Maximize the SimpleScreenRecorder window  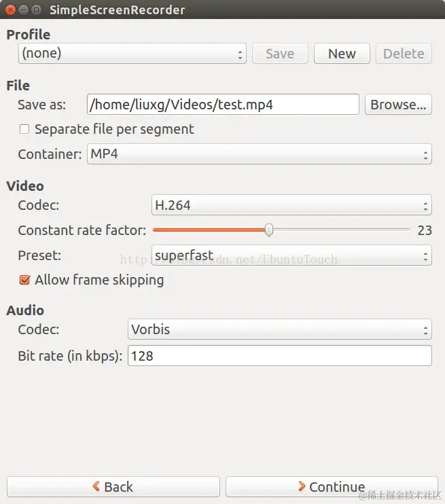[37, 10]
